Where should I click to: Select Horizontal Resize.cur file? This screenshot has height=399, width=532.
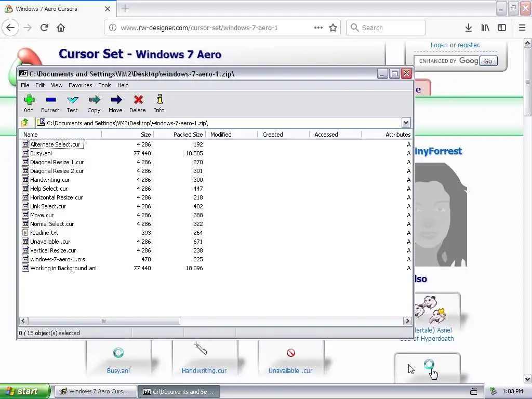[x=56, y=197]
